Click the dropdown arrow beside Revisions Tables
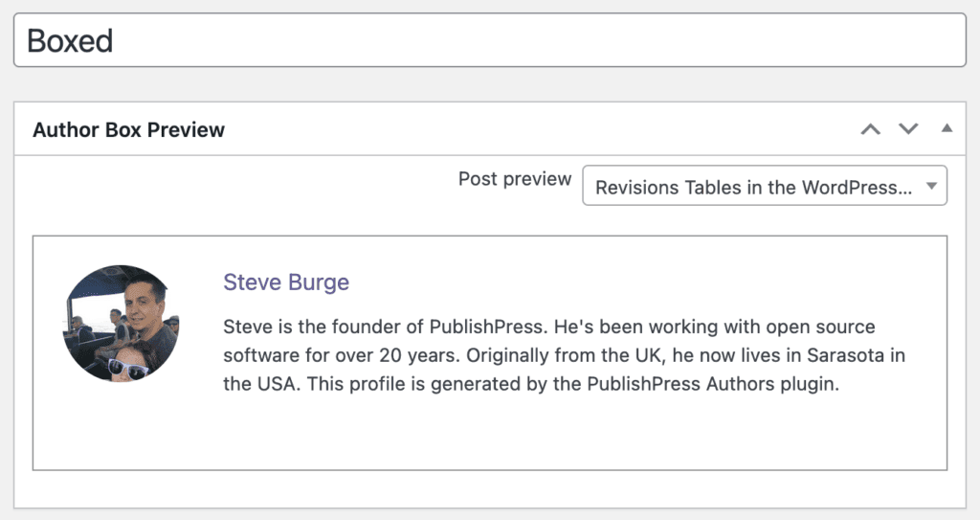 click(931, 187)
